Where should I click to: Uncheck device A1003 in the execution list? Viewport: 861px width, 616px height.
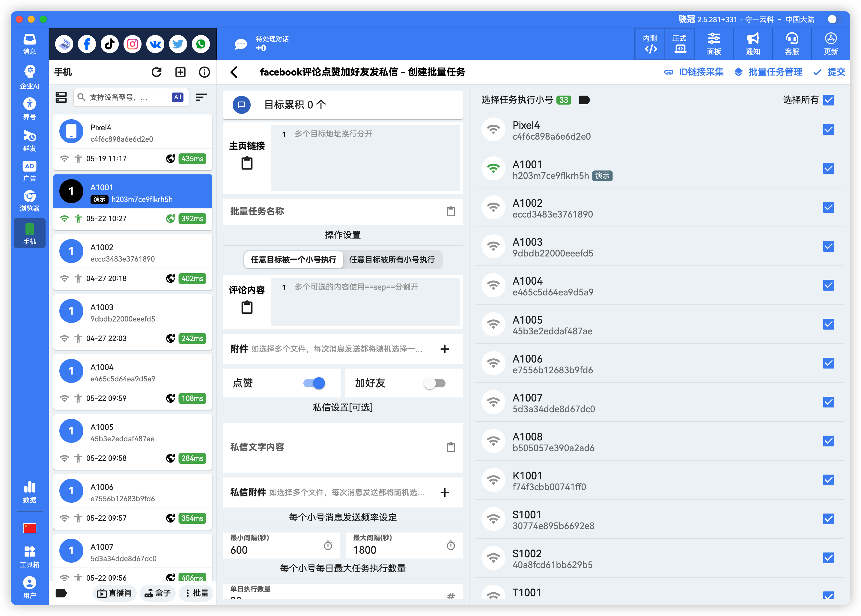point(829,246)
